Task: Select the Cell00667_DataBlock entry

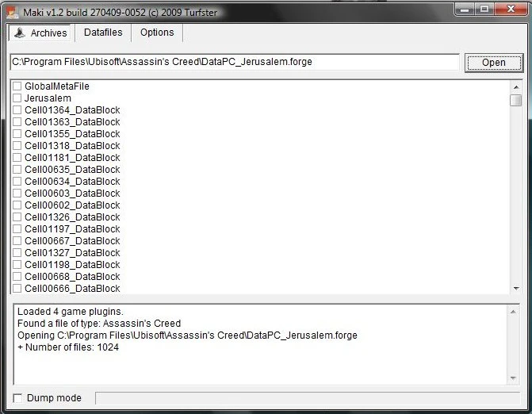Action: 72,241
